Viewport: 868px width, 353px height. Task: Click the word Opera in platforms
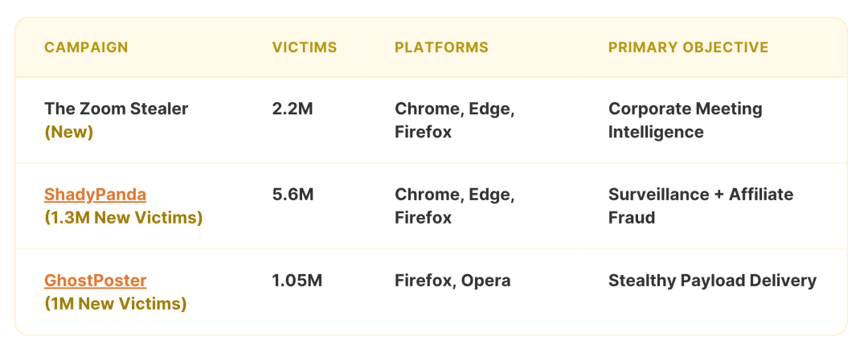pos(486,281)
